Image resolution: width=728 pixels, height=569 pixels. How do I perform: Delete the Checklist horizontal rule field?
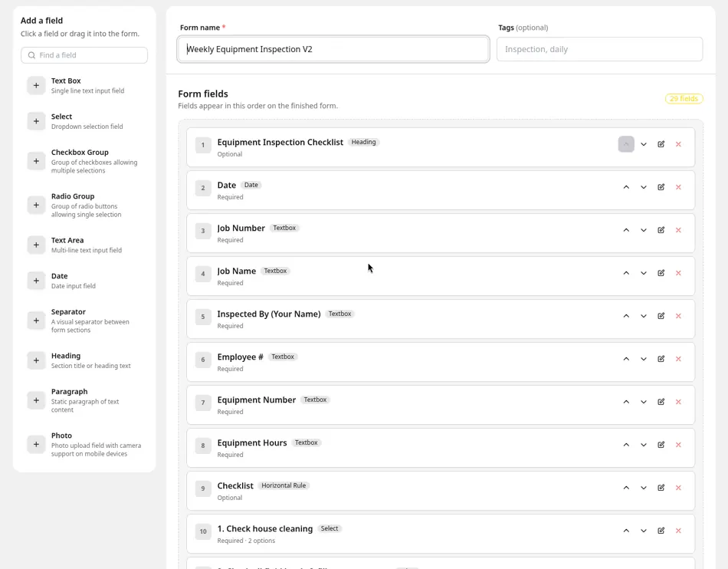point(678,488)
